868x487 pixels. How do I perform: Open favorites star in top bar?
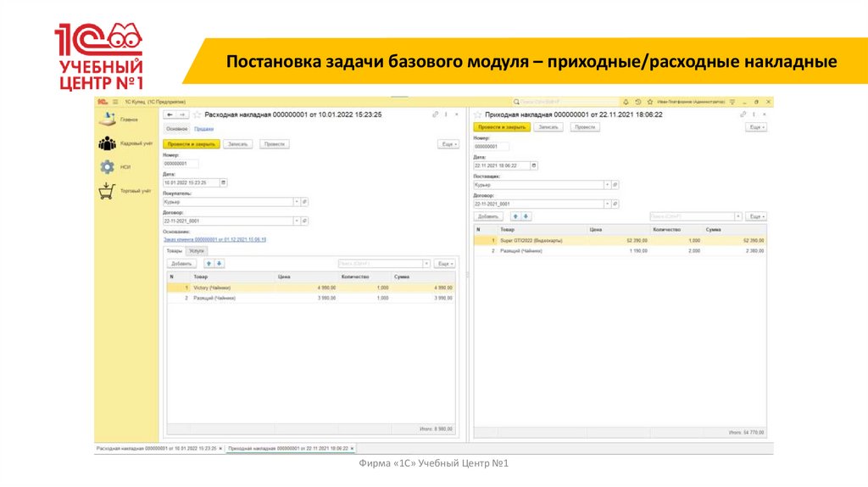click(x=650, y=102)
